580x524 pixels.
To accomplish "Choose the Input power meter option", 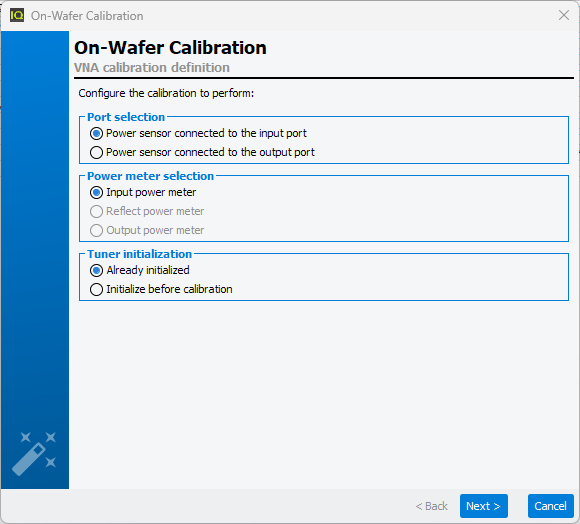I will click(143, 192).
